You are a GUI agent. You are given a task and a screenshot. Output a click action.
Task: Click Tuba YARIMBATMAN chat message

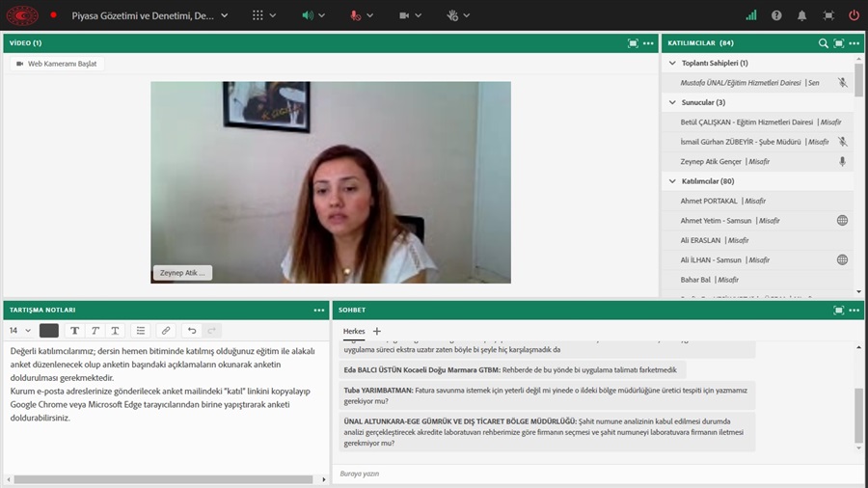tap(547, 395)
